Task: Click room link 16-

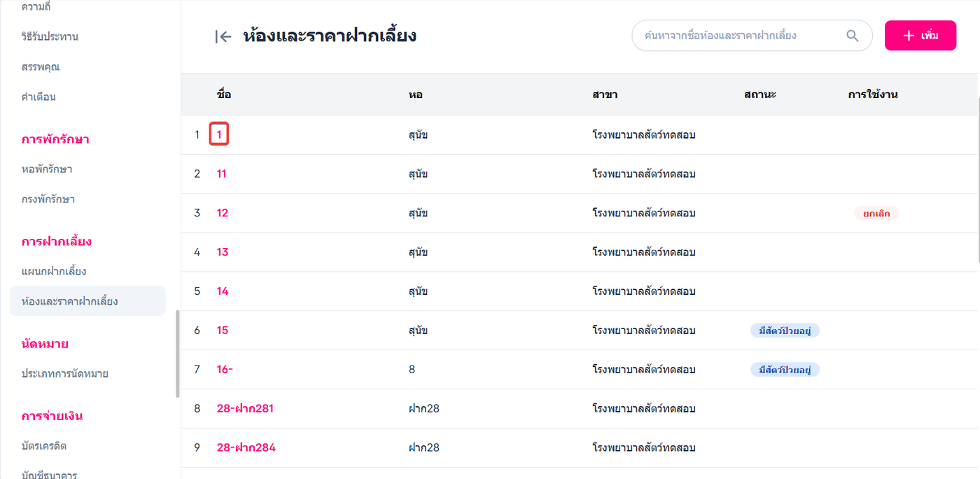Action: (x=225, y=370)
